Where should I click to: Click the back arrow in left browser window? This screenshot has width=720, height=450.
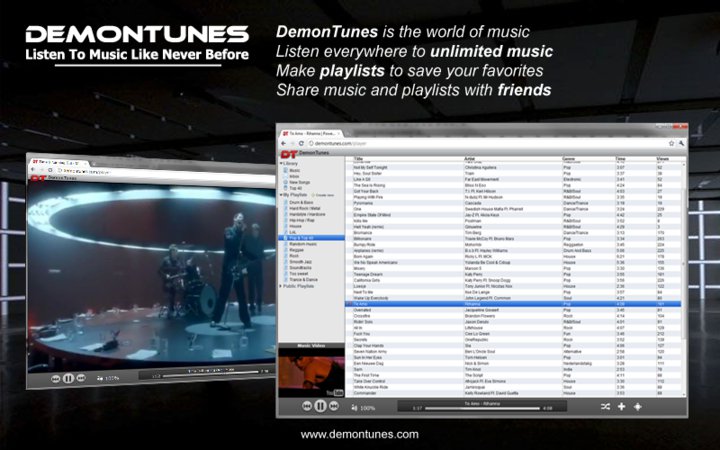pyautogui.click(x=33, y=169)
